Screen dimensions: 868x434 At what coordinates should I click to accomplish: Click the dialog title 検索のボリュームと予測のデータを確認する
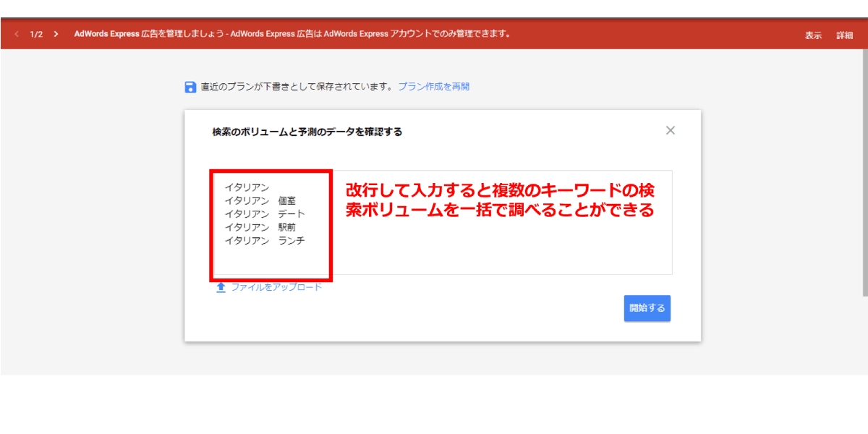click(307, 132)
